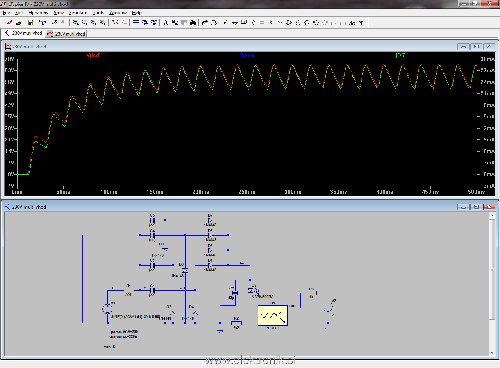Select the Move tool icon
Viewport: 500px width, 368px height.
pos(298,22)
